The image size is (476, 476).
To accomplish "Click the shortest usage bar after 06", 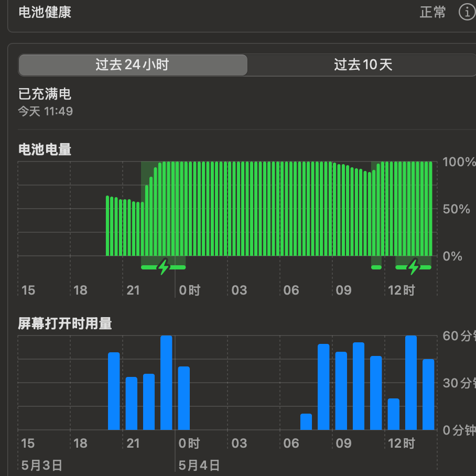I will click(x=306, y=421).
